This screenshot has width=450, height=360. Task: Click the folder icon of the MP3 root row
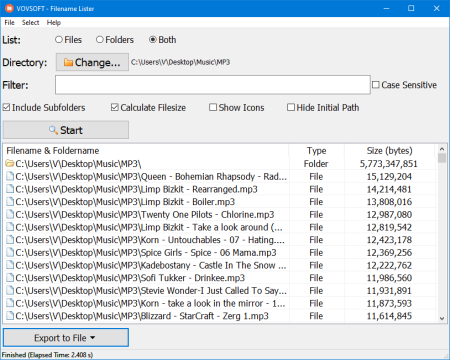[10, 164]
